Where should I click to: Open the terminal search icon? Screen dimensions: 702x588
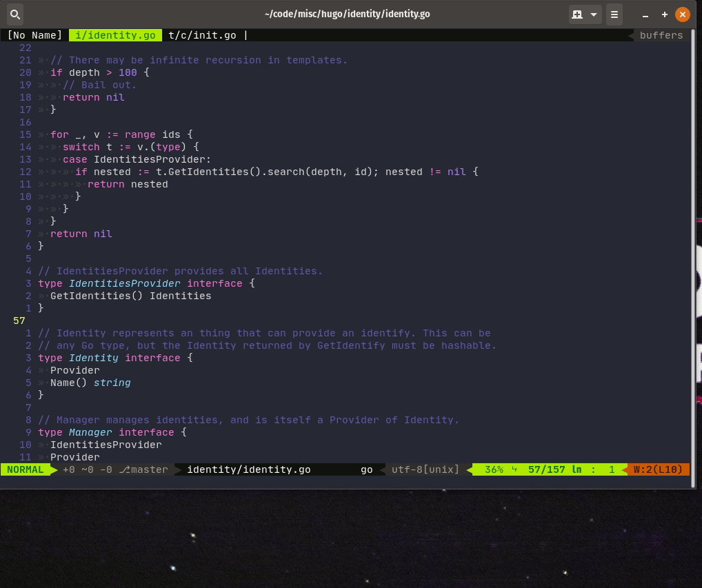tap(14, 14)
